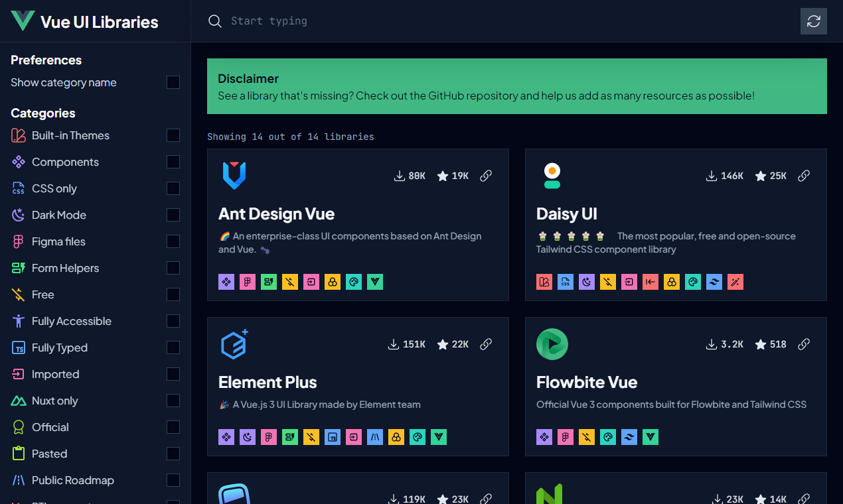Screen dimensions: 843x504
Task: Check the Fully Accessible category checkbox
Action: [x=173, y=321]
